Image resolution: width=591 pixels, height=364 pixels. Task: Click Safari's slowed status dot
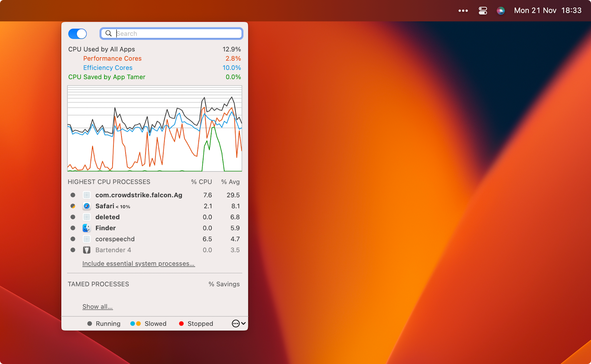pos(73,206)
